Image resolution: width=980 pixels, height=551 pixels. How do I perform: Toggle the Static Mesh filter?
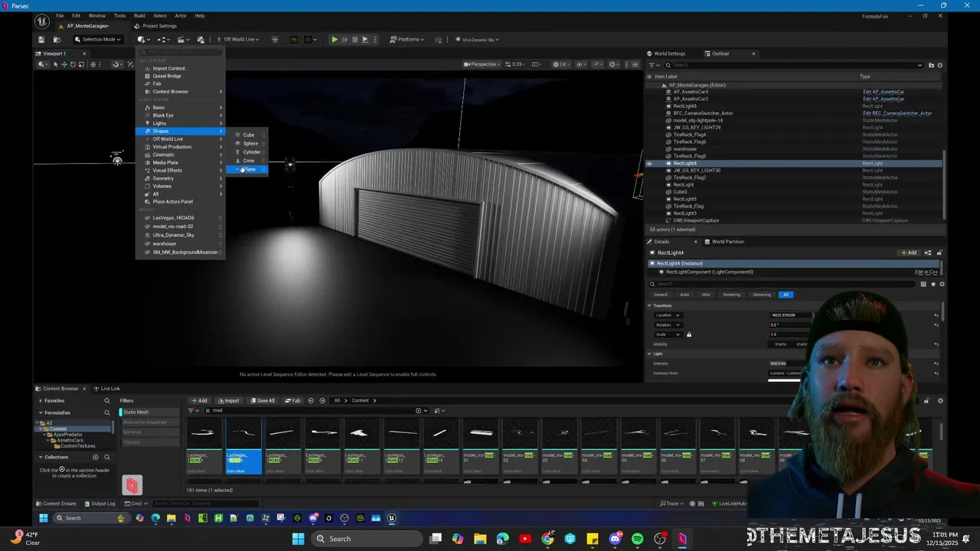point(137,412)
